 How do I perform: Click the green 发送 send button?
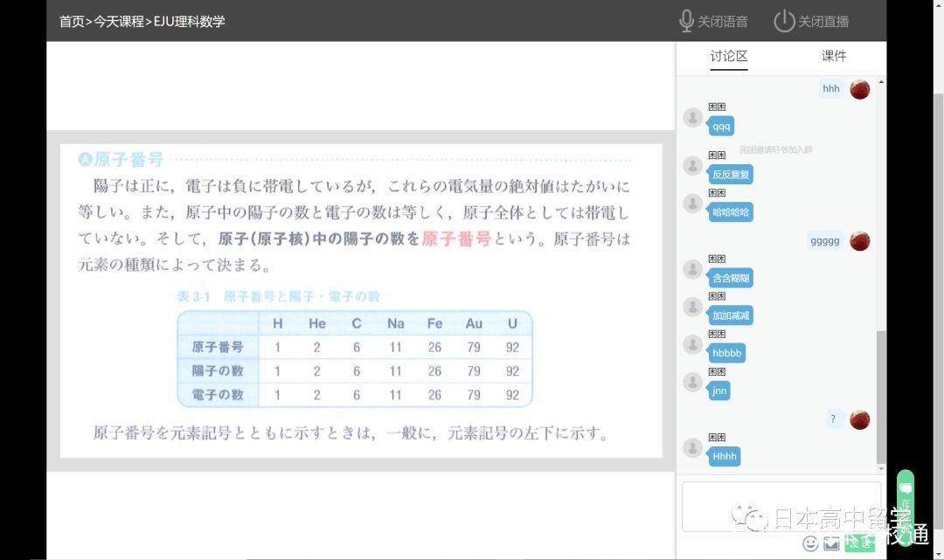[860, 542]
